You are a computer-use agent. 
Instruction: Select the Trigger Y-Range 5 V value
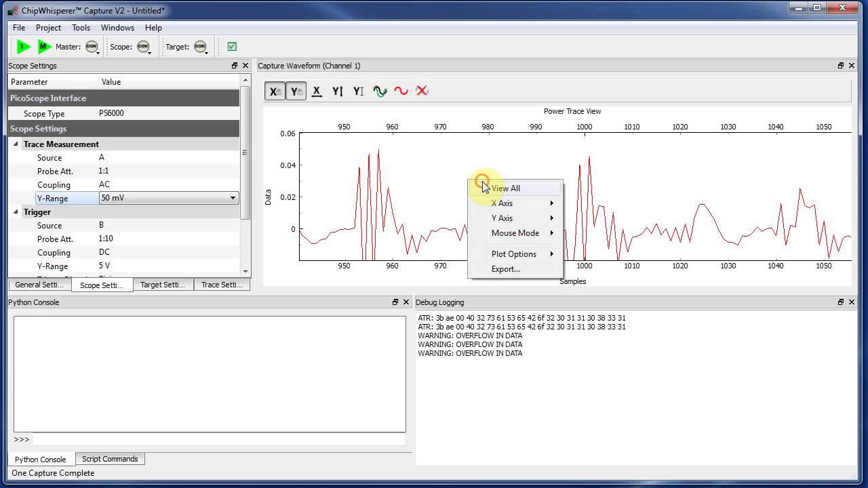tap(104, 266)
